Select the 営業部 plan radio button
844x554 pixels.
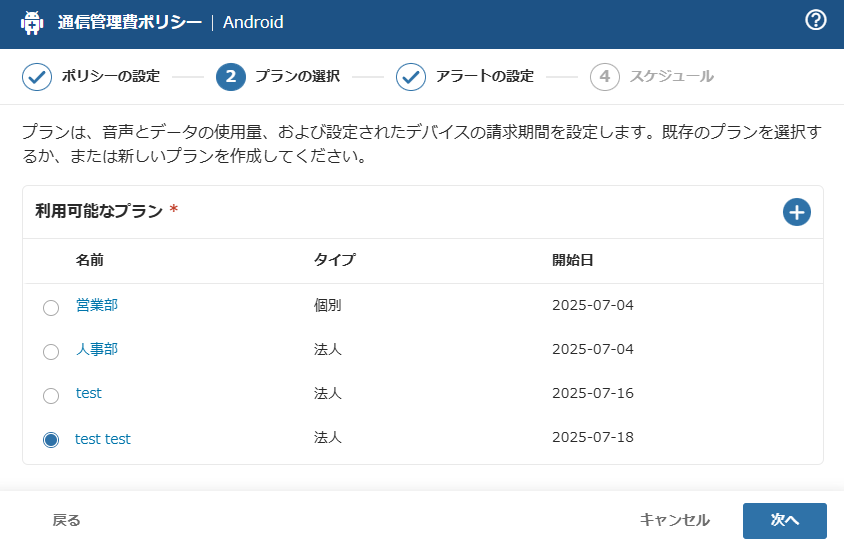51,308
